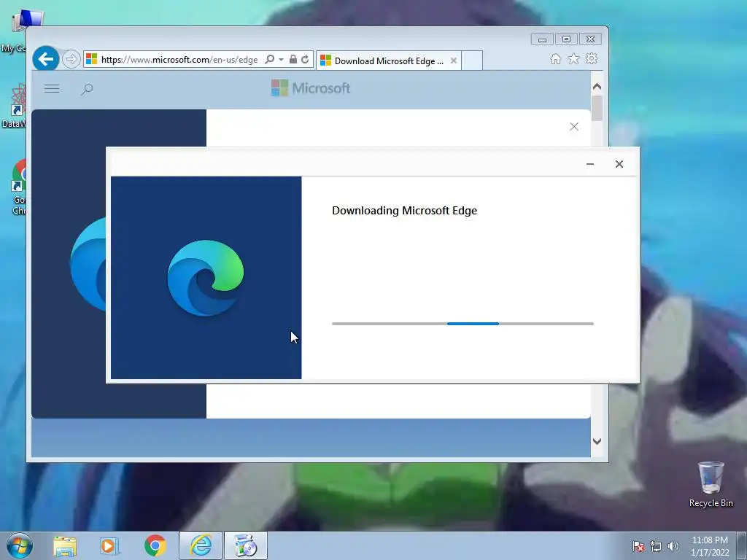Click in the microsoft.com URL address field
Viewport: 747px width, 560px height.
(x=179, y=60)
